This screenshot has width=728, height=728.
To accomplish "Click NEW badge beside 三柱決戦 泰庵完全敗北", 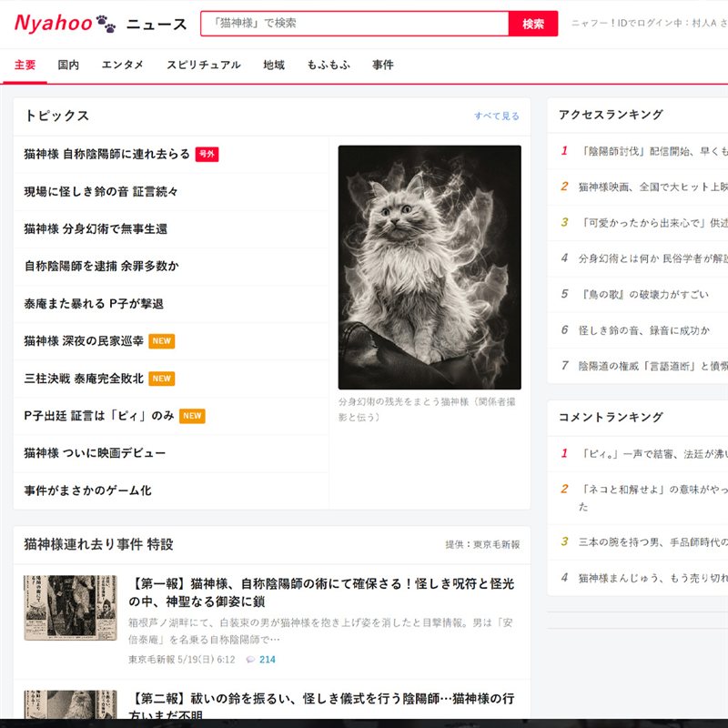I will click(162, 379).
